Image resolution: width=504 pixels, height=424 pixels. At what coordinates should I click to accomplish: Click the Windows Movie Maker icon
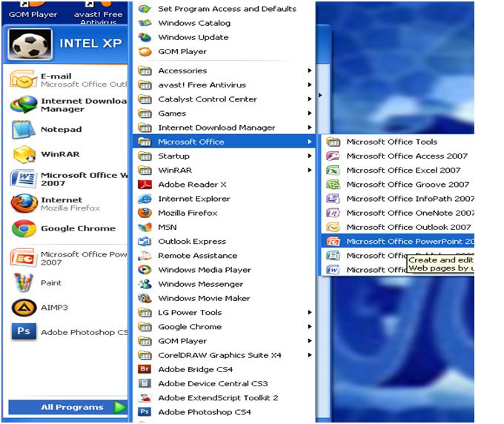coord(145,298)
